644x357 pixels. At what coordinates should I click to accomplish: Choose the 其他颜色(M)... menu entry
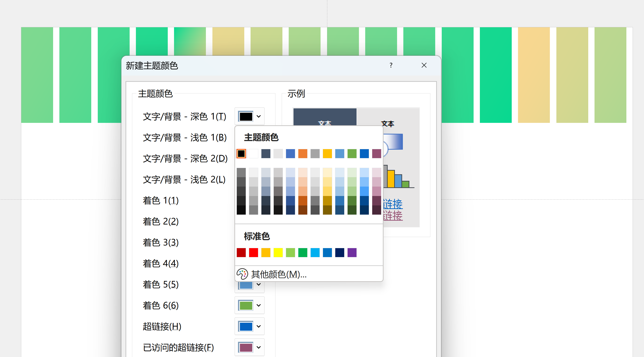pos(279,274)
